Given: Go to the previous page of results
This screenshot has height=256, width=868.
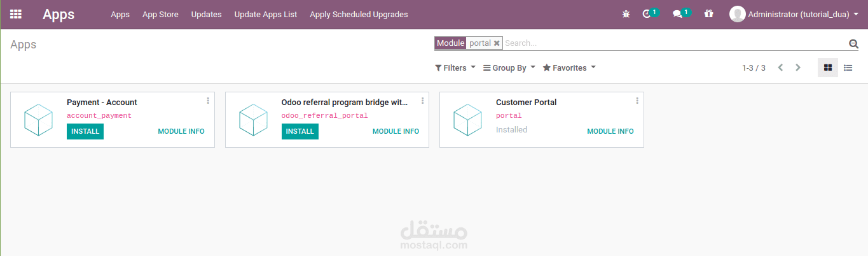Looking at the screenshot, I should point(780,68).
